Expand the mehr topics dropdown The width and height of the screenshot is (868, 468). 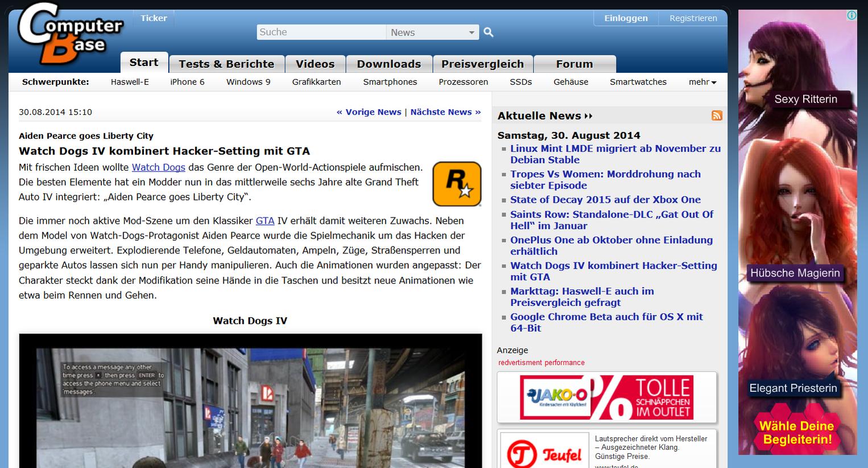pos(702,82)
